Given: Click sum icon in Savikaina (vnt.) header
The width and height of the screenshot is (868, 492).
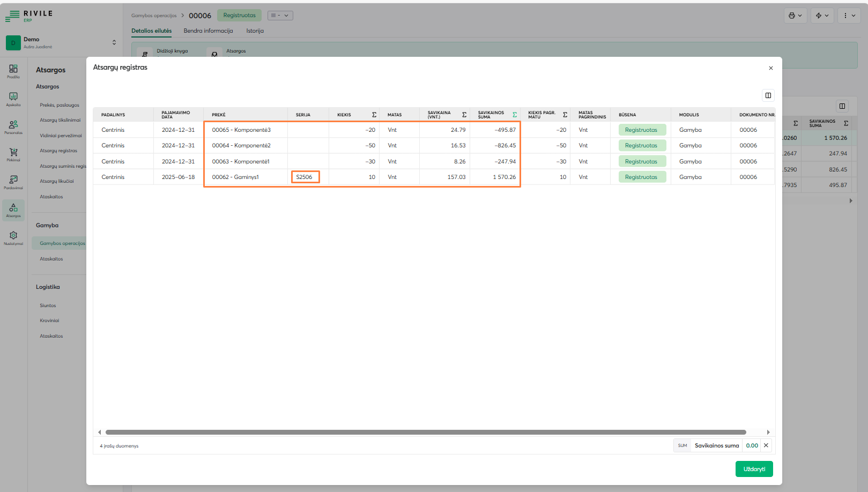Looking at the screenshot, I should click(464, 115).
